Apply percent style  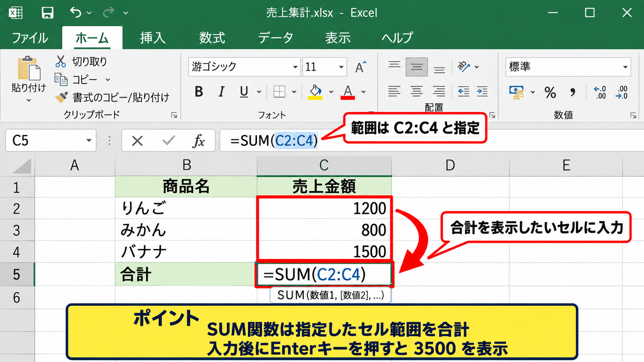tap(550, 92)
